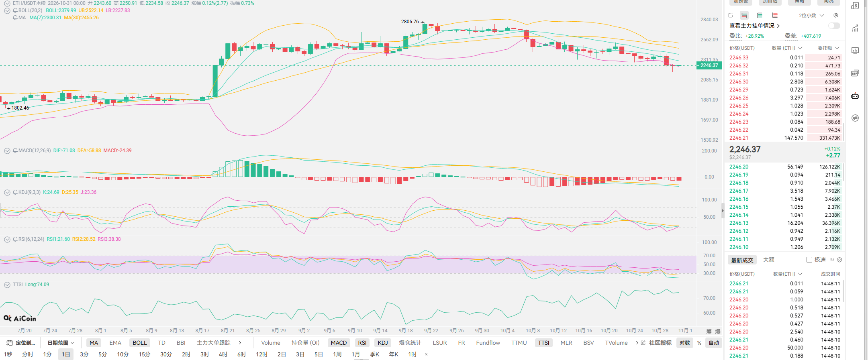The width and height of the screenshot is (868, 360).
Task: Open the 2位小数 decimal precision dropdown
Action: (x=811, y=15)
